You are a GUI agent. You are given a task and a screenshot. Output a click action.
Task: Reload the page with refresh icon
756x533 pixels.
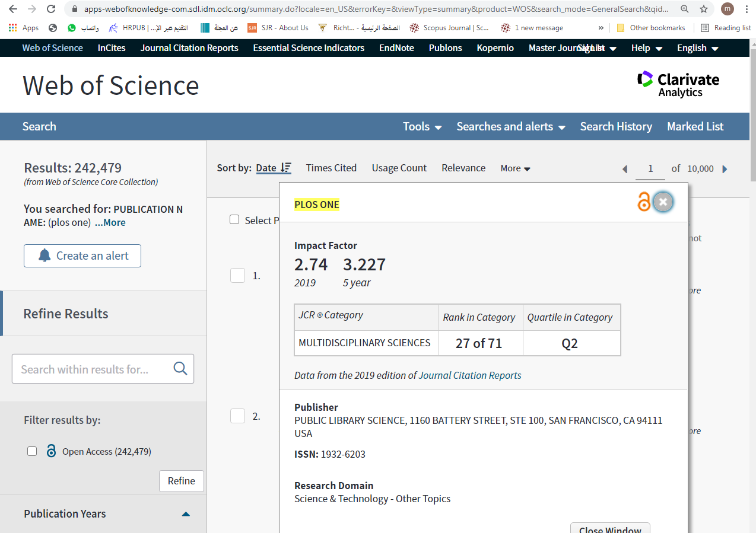tap(51, 9)
